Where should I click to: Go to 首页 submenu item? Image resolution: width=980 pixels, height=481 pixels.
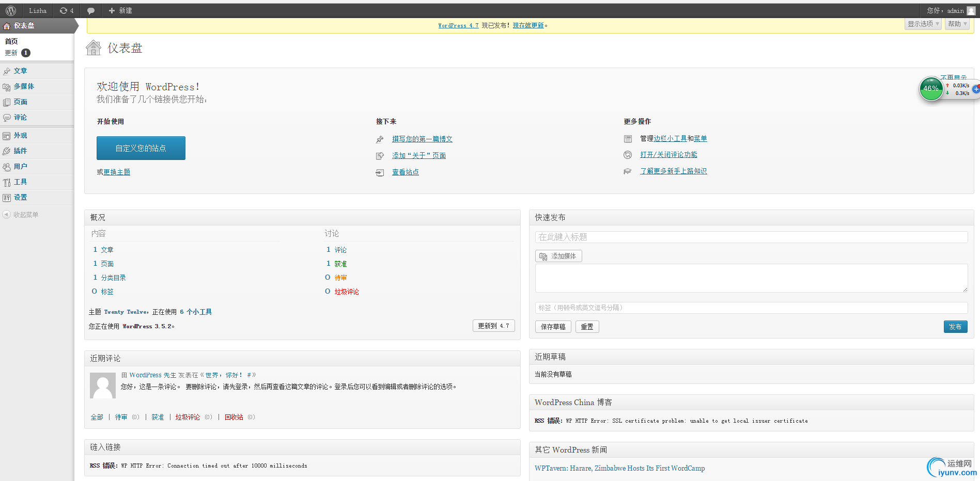[x=11, y=41]
